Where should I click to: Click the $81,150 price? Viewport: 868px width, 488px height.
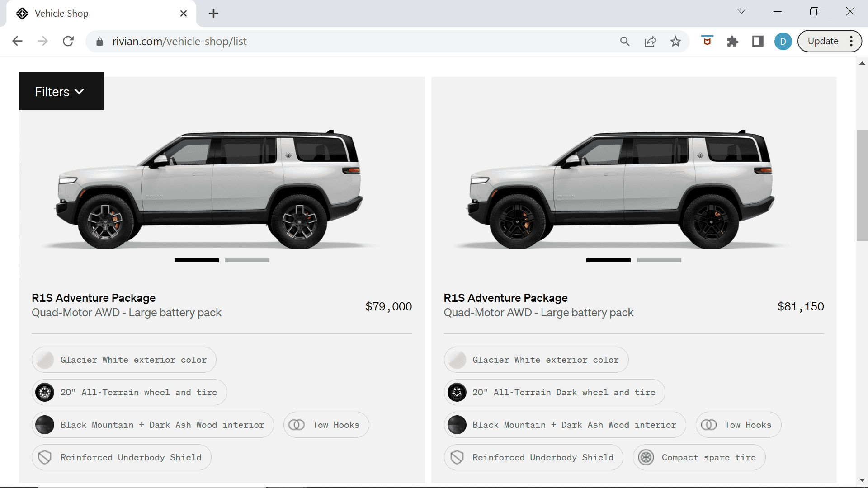801,307
